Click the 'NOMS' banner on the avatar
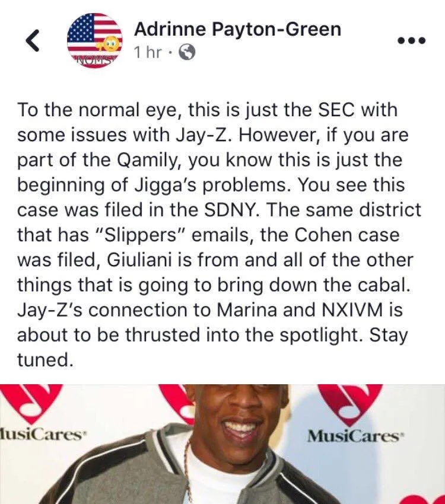 pyautogui.click(x=94, y=59)
